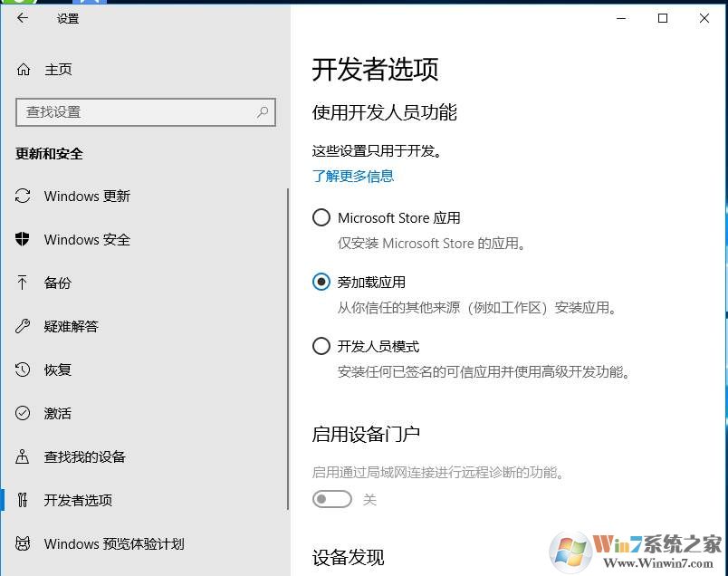Open the 主页 home icon
Image resolution: width=728 pixels, height=576 pixels.
pos(24,70)
